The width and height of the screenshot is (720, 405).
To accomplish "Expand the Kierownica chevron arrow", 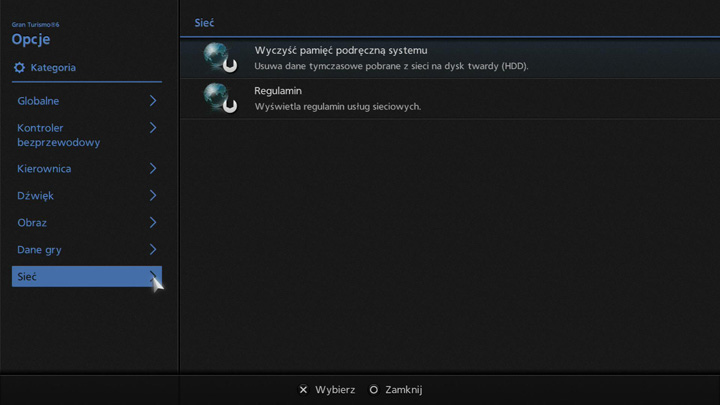I will pyautogui.click(x=153, y=169).
